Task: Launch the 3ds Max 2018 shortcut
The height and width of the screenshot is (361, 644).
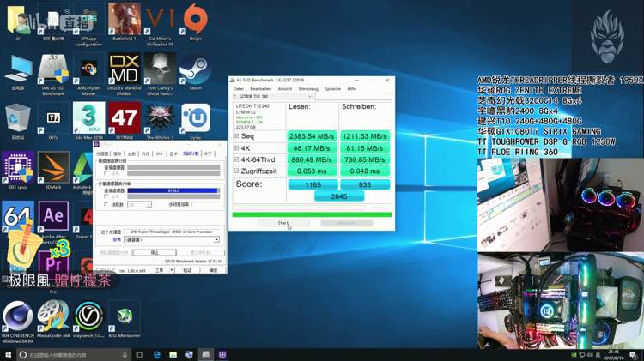Action: [x=88, y=122]
